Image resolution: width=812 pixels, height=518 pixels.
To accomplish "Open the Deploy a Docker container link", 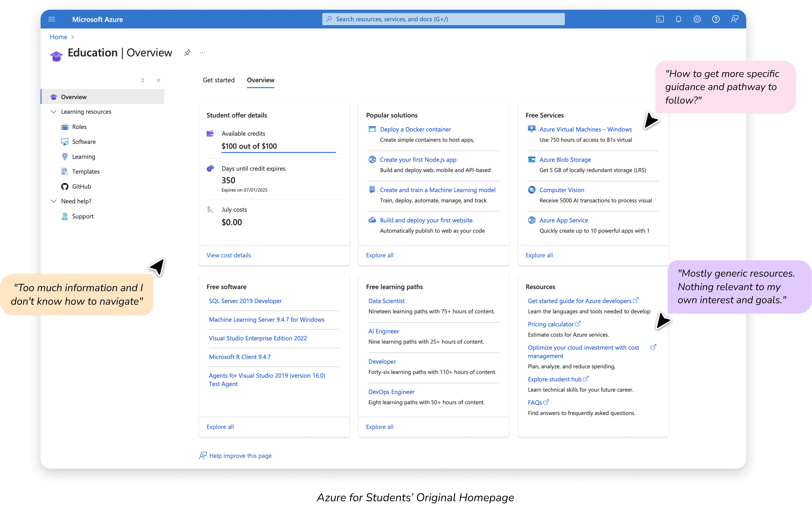I will pyautogui.click(x=415, y=129).
